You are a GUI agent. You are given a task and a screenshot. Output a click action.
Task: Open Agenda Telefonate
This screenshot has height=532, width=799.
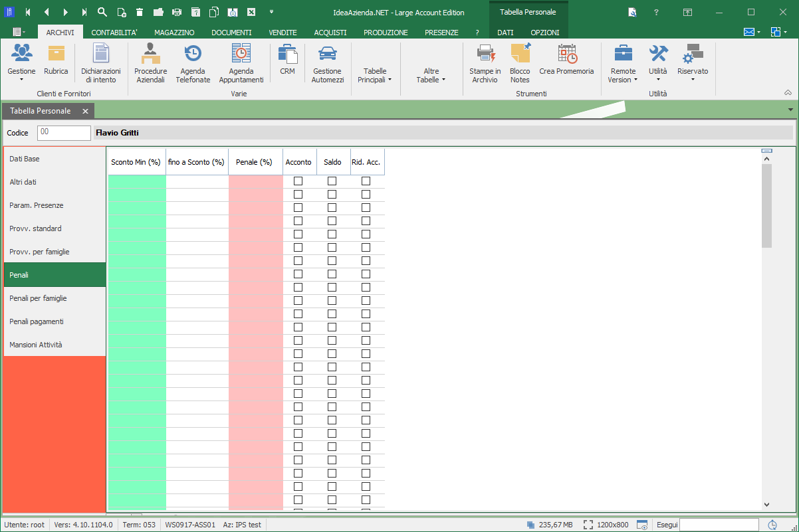(x=193, y=64)
